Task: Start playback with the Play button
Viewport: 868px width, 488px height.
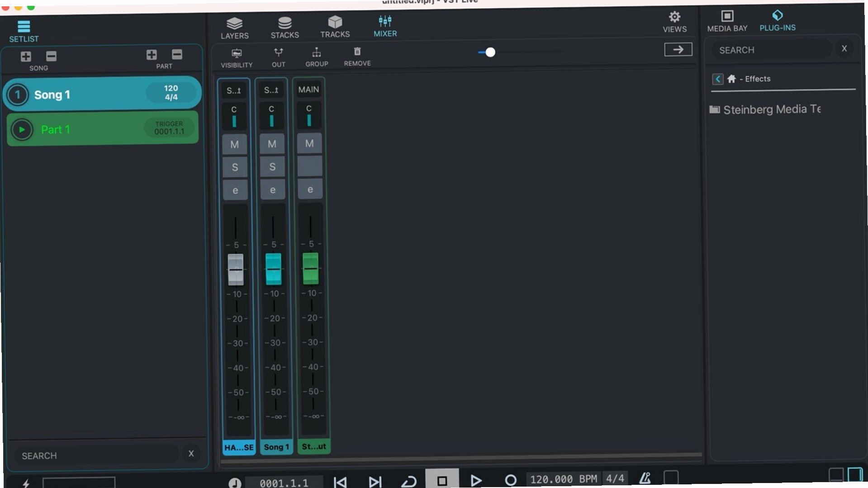Action: (475, 480)
